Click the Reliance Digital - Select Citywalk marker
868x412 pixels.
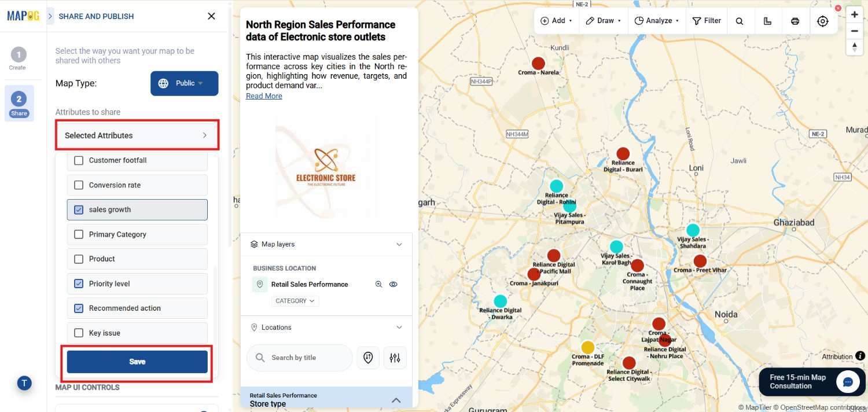point(629,363)
